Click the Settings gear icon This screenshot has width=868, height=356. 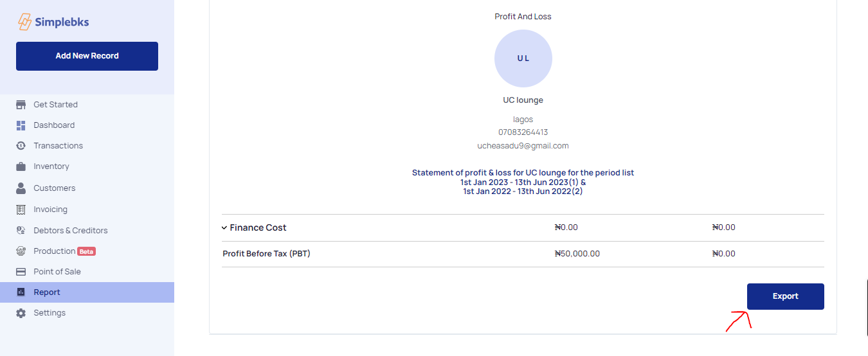21,313
